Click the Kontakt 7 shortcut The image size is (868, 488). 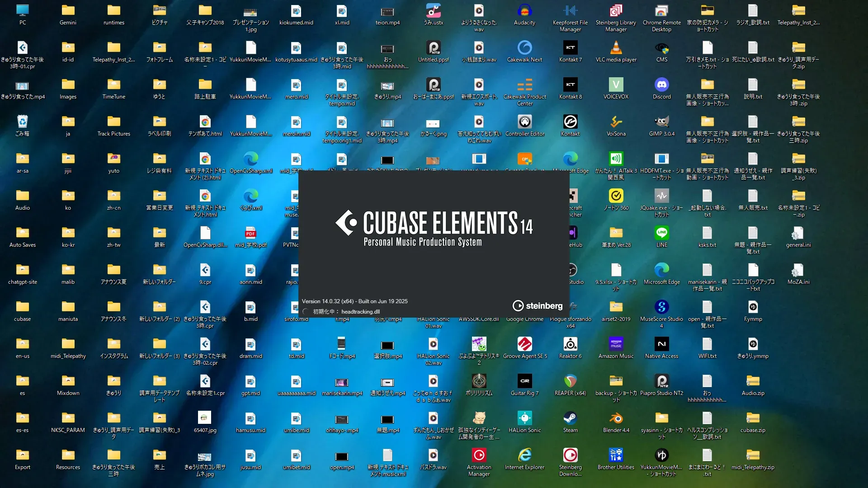click(570, 48)
